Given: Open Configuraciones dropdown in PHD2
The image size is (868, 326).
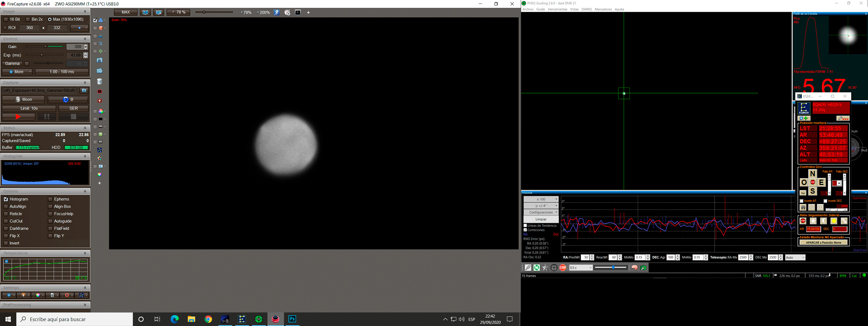Looking at the screenshot, I should click(541, 212).
